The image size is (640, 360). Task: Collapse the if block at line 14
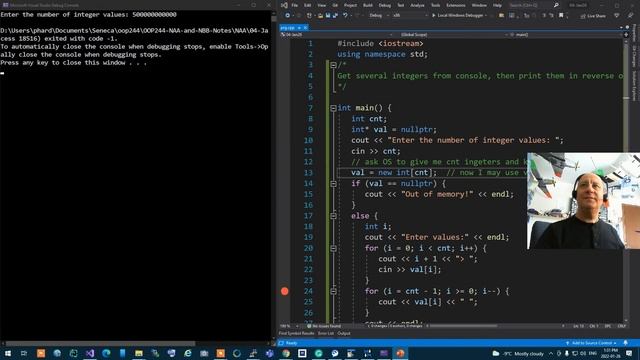pos(333,184)
